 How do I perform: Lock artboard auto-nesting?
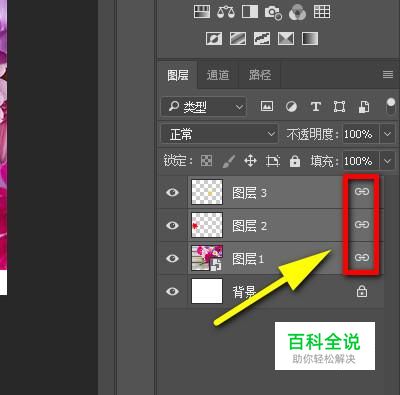(273, 161)
